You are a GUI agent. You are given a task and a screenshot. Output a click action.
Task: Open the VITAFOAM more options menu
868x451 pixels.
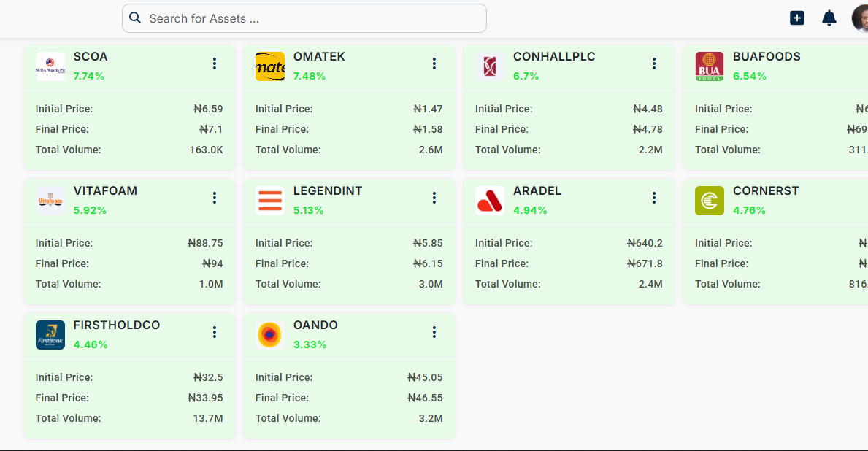click(x=215, y=198)
